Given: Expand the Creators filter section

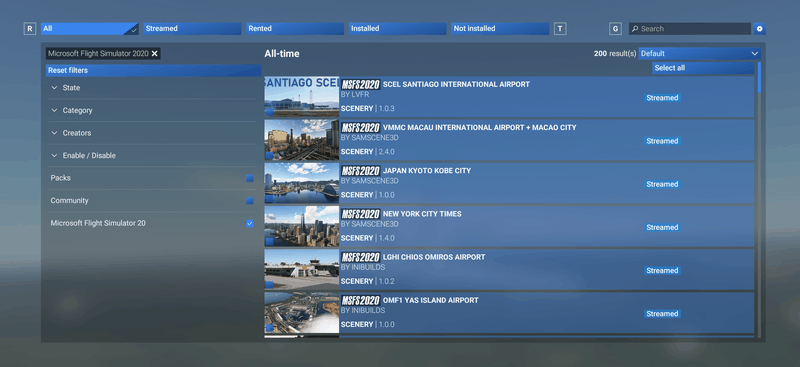Looking at the screenshot, I should (152, 133).
